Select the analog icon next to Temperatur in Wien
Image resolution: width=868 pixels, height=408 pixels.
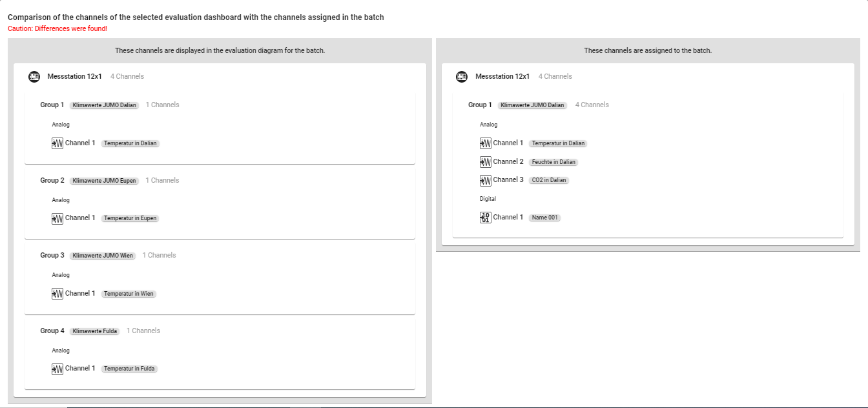pos(57,294)
